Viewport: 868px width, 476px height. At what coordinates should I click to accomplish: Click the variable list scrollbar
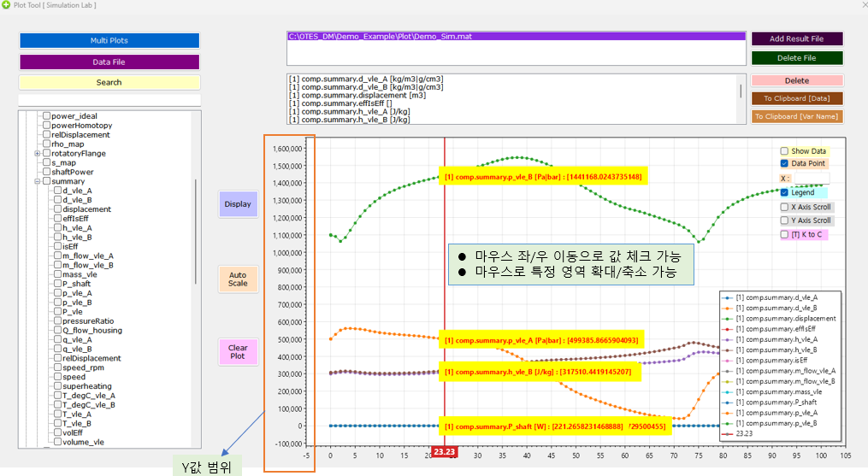tap(741, 91)
